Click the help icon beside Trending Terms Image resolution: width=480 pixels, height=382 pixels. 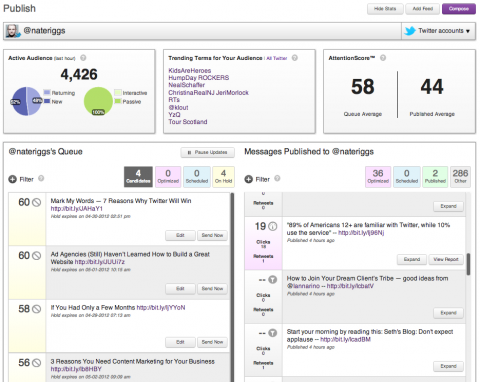click(x=295, y=58)
